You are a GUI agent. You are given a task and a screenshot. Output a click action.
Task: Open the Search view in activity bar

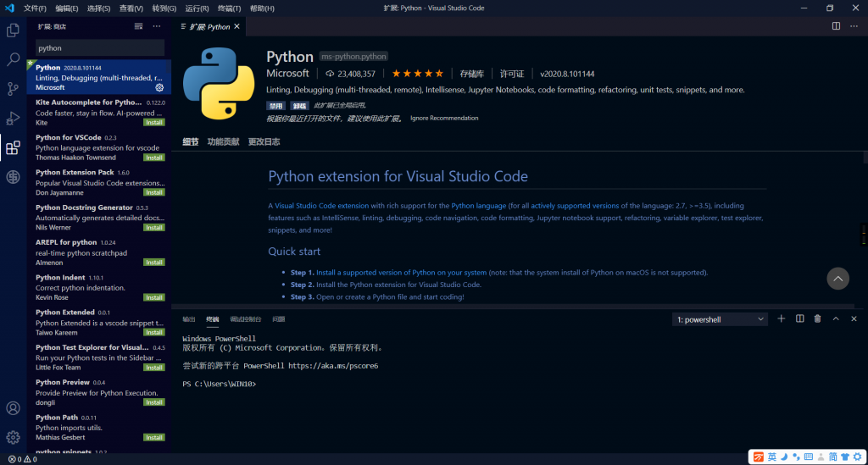click(13, 59)
